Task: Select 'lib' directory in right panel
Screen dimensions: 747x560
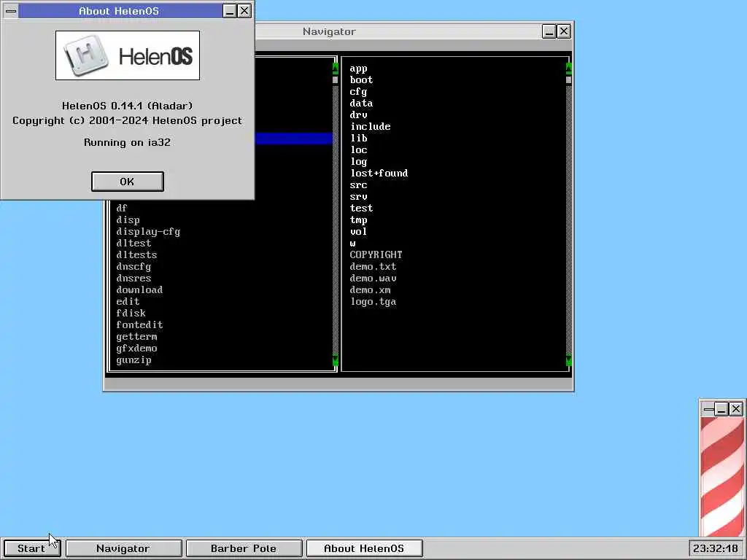Action: tap(358, 139)
